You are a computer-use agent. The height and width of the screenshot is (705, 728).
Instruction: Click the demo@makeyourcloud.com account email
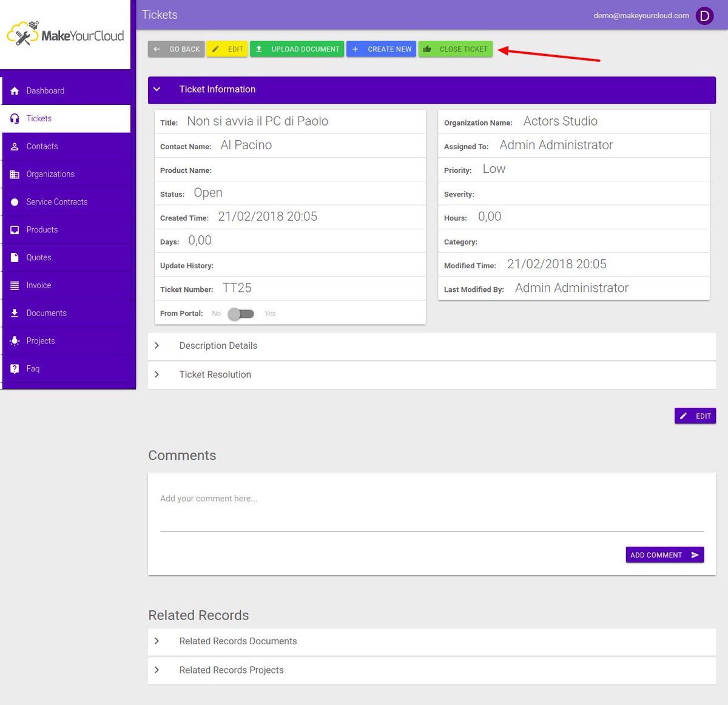click(641, 16)
